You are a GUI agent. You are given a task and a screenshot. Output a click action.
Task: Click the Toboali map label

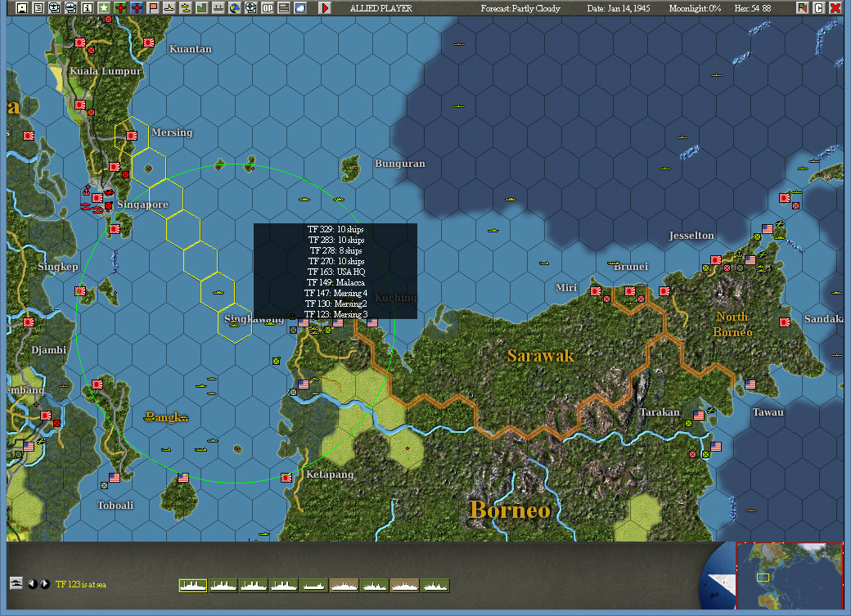115,506
